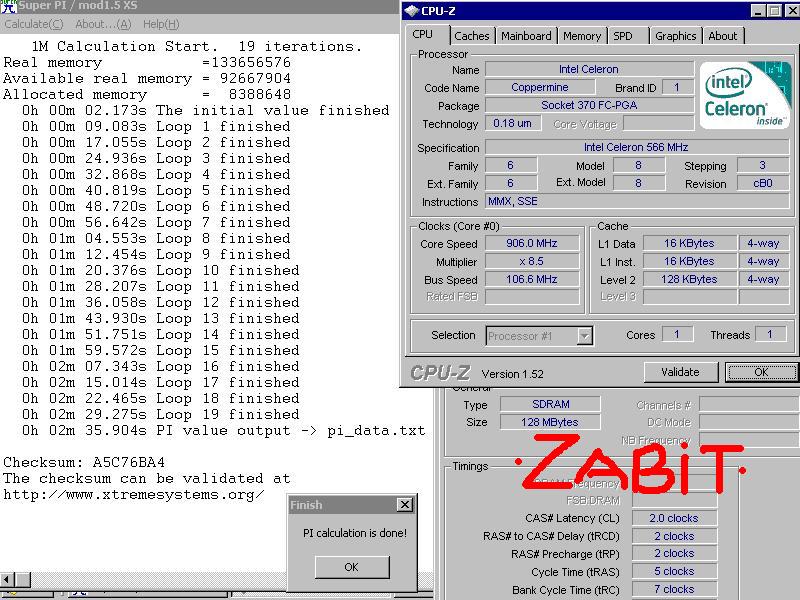Open the Calculate menu in Super PI
This screenshot has width=800, height=600.
[x=34, y=24]
